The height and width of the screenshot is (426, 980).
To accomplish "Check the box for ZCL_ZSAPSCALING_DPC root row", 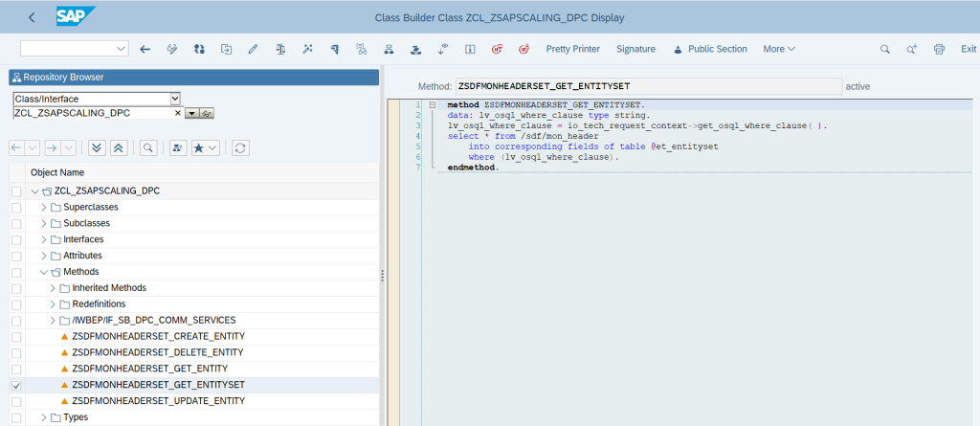I will click(x=16, y=191).
